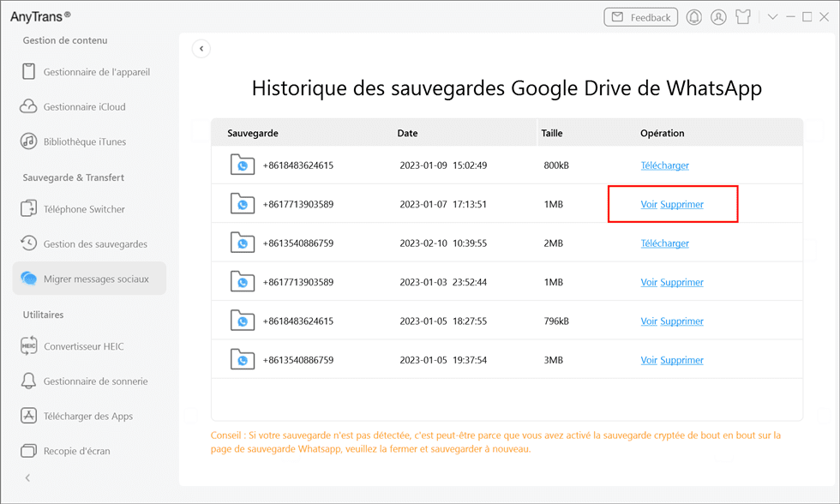Open Gestionnaire de sonnerie label
This screenshot has width=840, height=504.
click(95, 381)
